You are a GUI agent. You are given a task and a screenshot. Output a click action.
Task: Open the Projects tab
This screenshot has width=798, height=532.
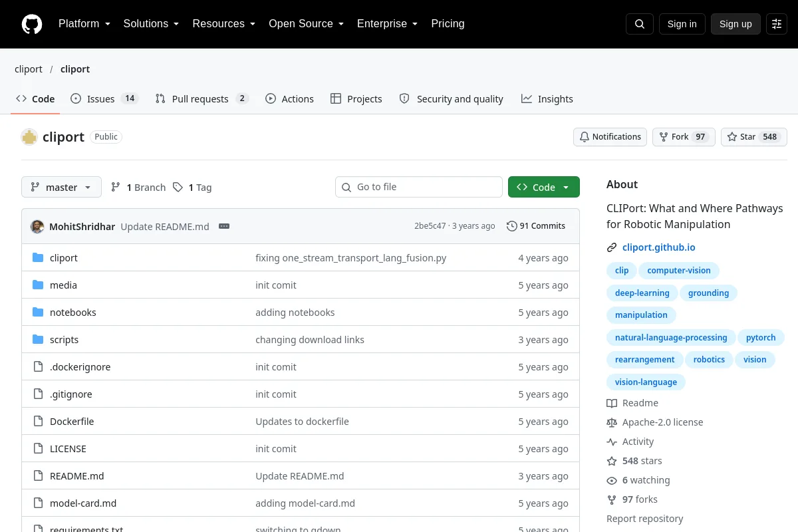[x=356, y=99]
